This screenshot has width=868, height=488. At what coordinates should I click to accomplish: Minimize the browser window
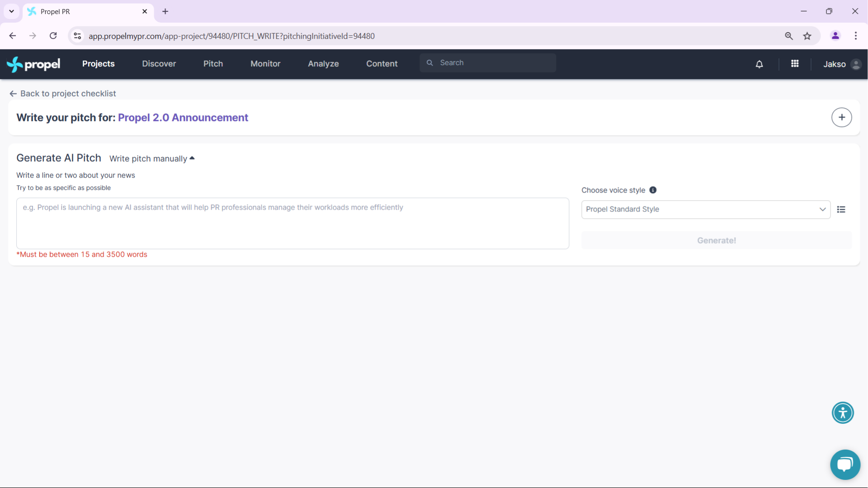[x=804, y=11]
